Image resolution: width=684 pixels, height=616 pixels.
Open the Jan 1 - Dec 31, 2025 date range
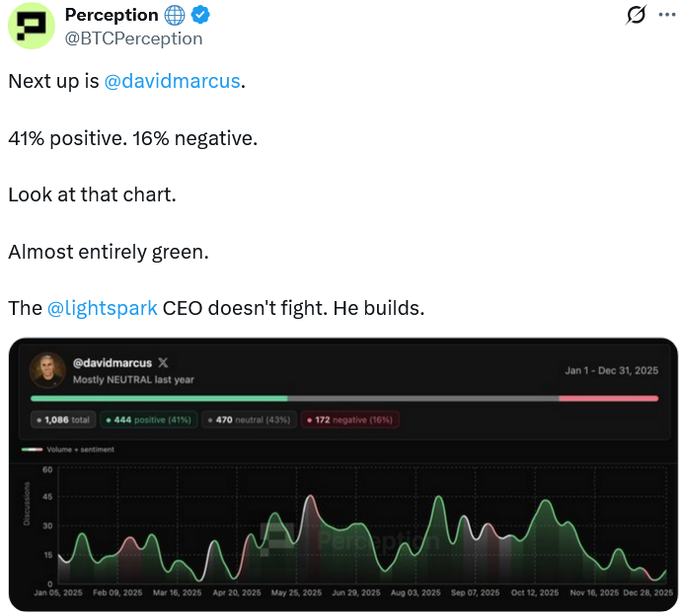pos(611,371)
